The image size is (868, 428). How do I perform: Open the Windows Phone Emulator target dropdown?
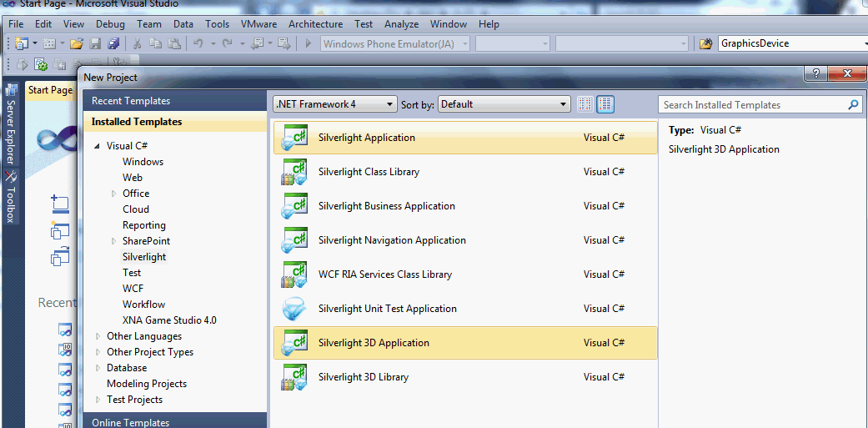[395, 43]
